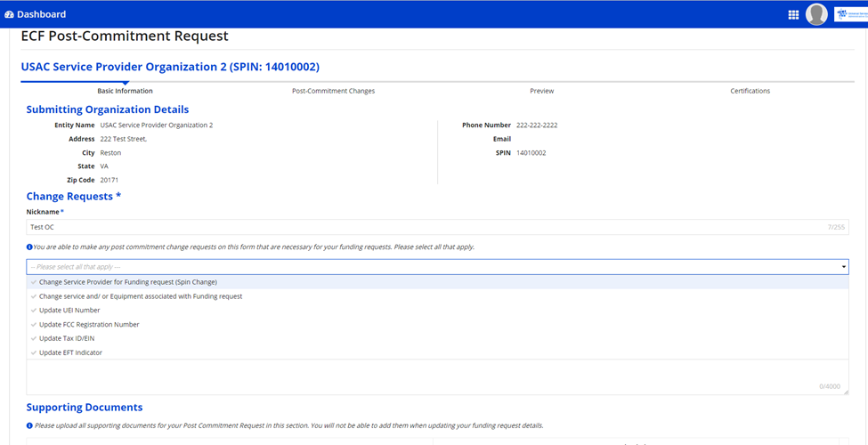This screenshot has height=445, width=868.
Task: Click the 0/4000 character counter
Action: (x=830, y=386)
